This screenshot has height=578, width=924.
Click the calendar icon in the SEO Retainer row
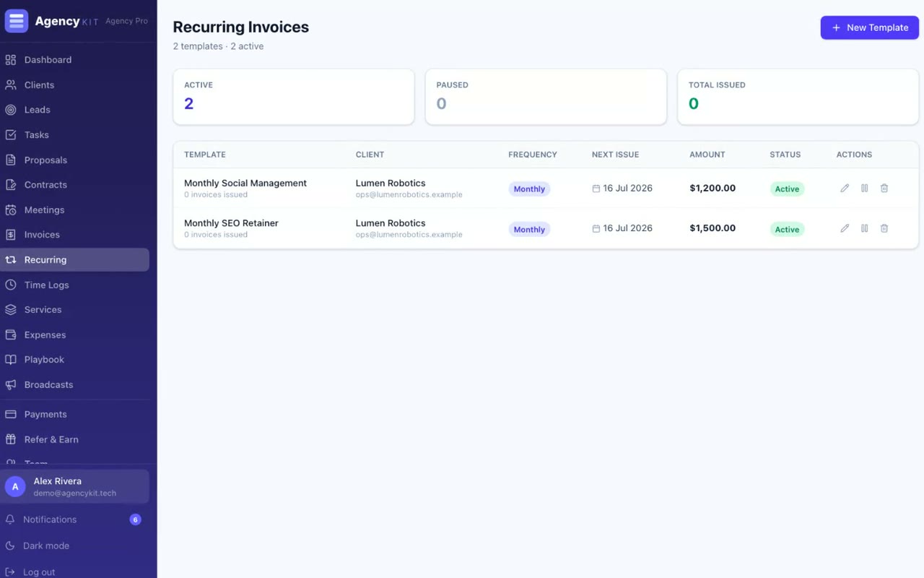tap(596, 228)
